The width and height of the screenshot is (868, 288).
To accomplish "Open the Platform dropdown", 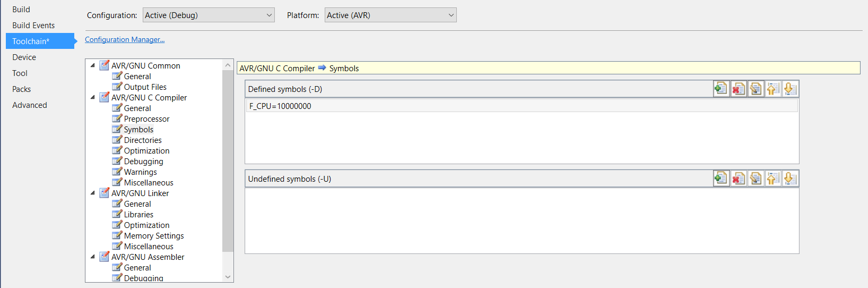I will pyautogui.click(x=390, y=15).
